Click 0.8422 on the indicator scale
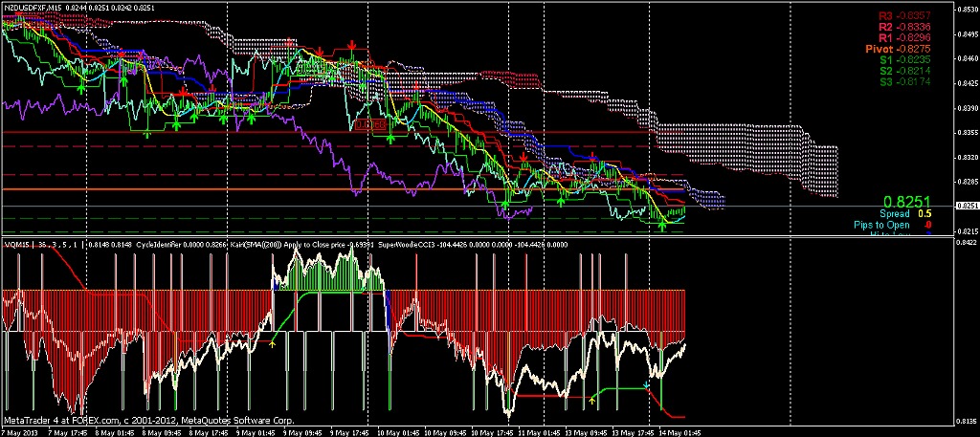Viewport: 980px width, 437px height. tap(967, 242)
